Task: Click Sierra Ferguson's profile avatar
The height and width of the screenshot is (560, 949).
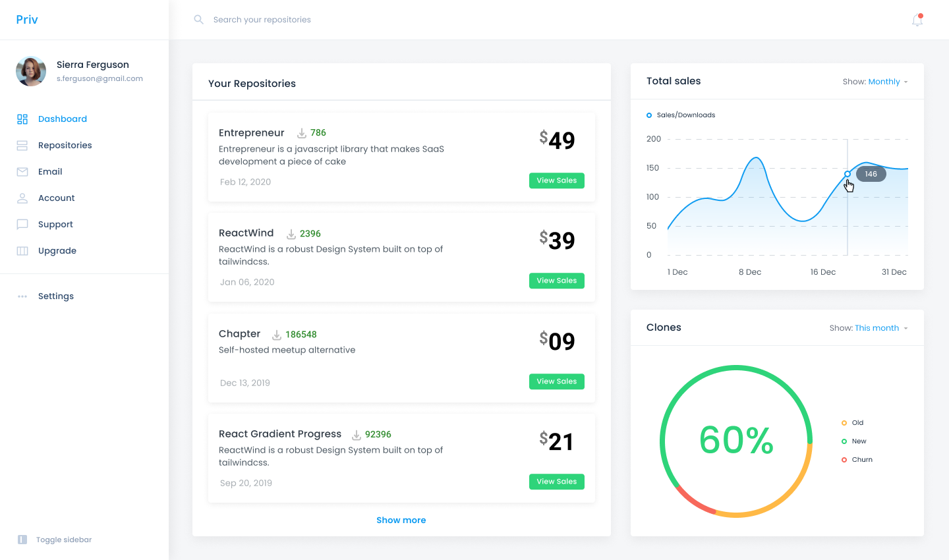Action: click(31, 71)
